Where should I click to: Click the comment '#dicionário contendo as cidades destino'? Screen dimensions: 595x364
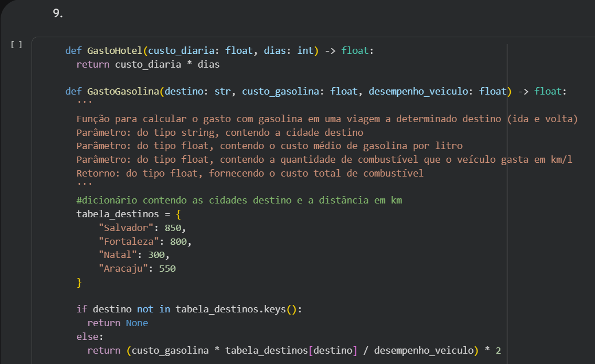pyautogui.click(x=239, y=200)
